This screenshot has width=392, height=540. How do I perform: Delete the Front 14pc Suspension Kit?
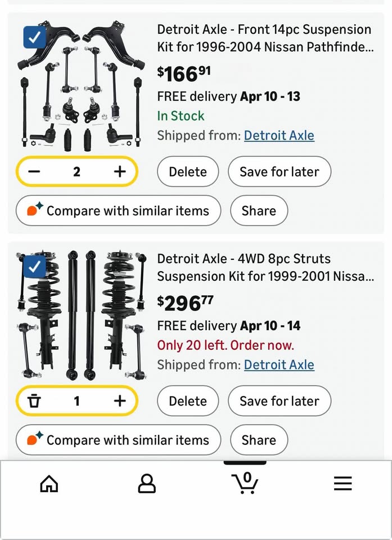188,172
